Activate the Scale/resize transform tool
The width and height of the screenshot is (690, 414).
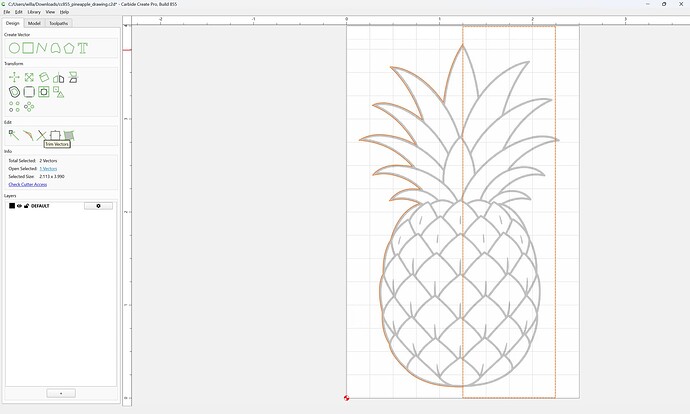click(x=29, y=77)
